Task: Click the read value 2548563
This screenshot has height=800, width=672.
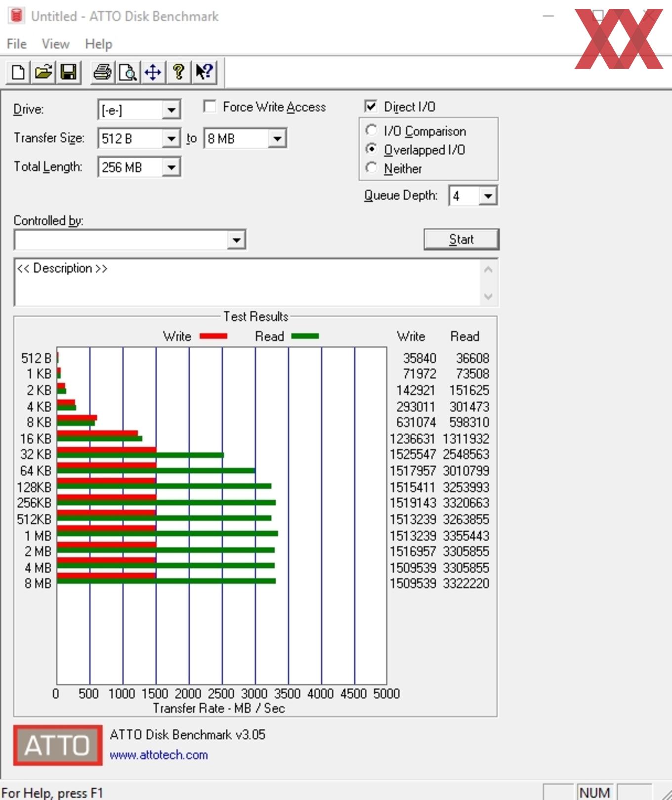Action: point(466,454)
